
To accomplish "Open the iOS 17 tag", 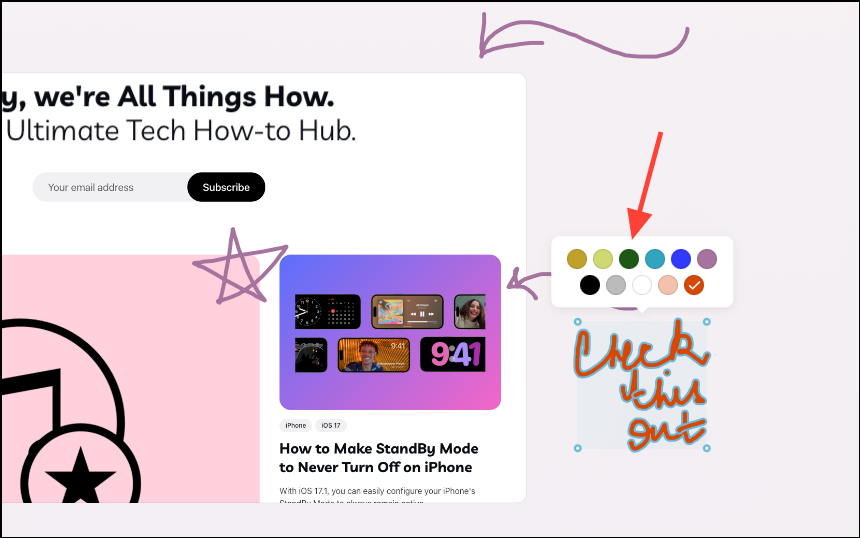I will tap(331, 426).
